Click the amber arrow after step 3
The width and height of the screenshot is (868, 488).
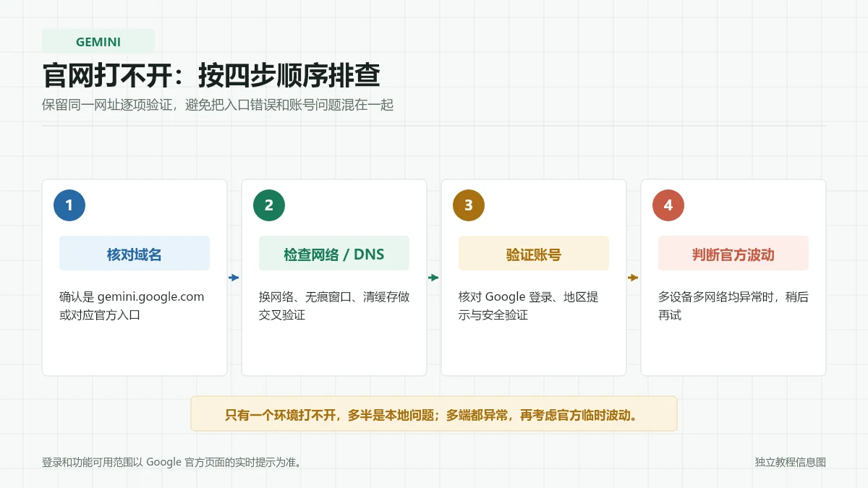click(x=633, y=278)
